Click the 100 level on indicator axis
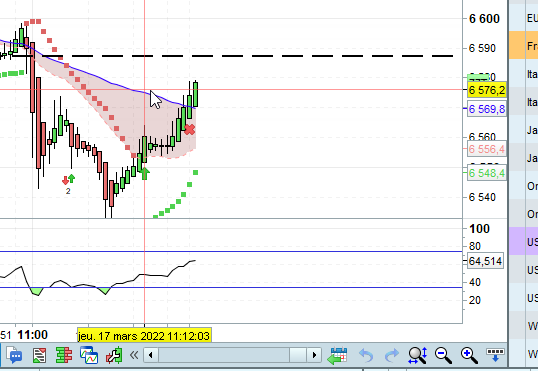Viewport: 538px width, 371px height. tap(479, 229)
